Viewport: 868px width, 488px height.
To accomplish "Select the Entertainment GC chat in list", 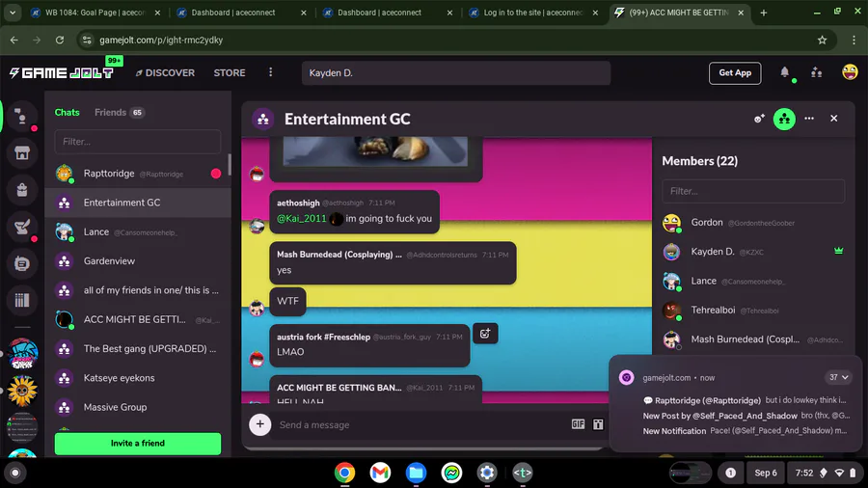I will [x=138, y=203].
